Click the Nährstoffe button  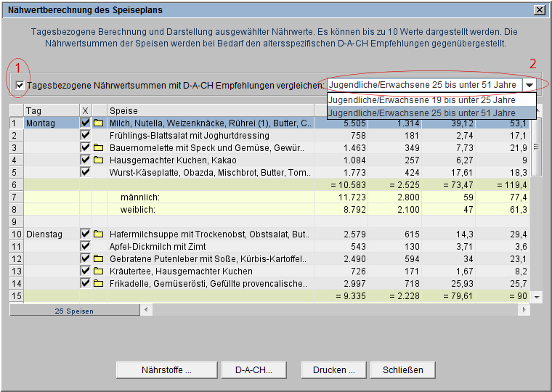coord(166,369)
